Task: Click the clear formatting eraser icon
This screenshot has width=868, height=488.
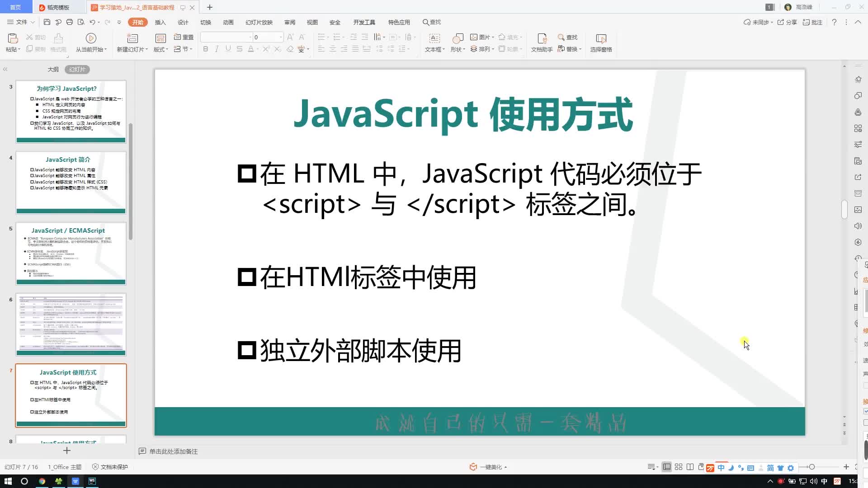Action: click(290, 49)
